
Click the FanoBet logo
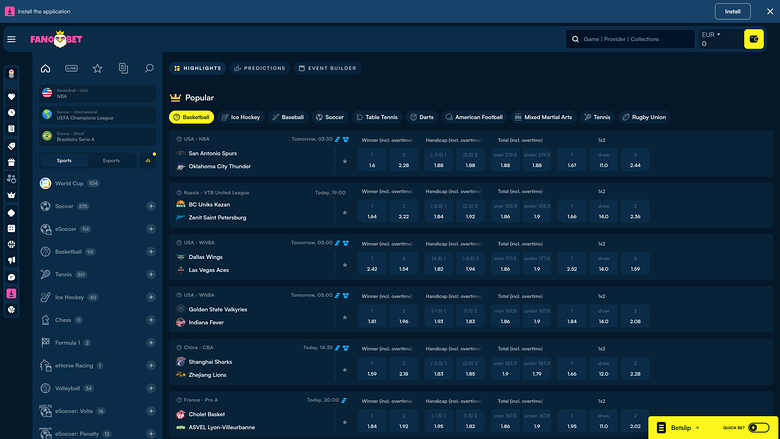click(56, 39)
